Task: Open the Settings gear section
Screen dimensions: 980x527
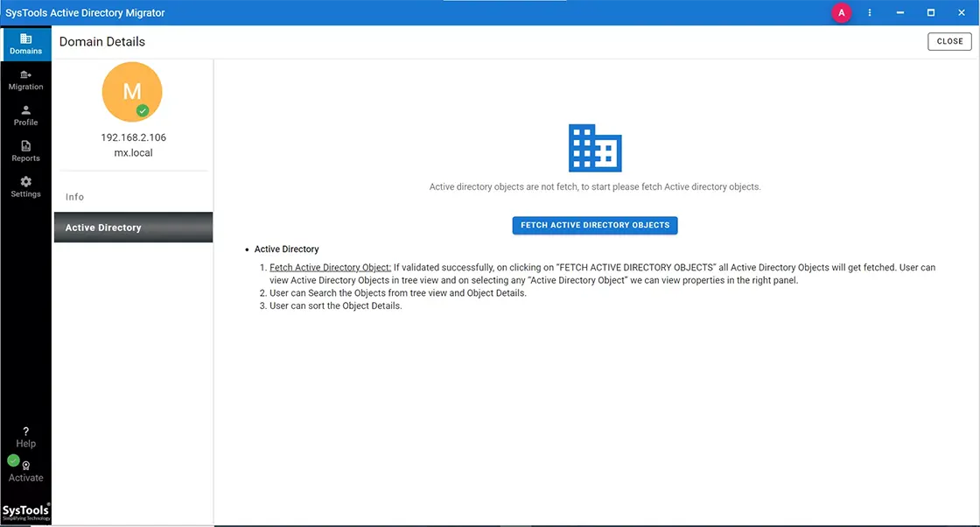Action: [25, 187]
